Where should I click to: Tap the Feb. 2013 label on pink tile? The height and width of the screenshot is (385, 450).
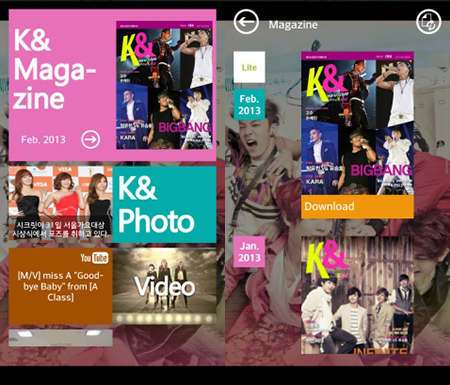[43, 139]
